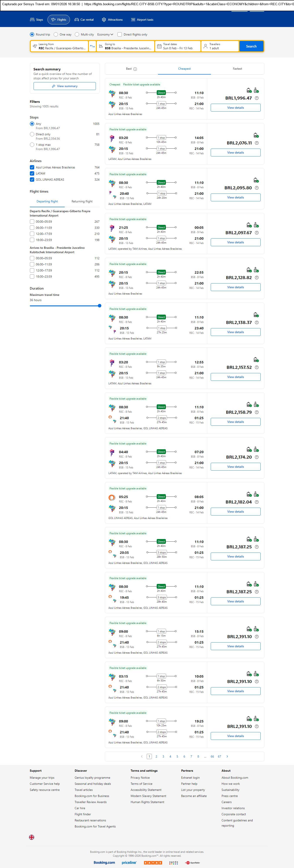
Task: Click the next page arrow in pagination
Action: click(x=227, y=756)
